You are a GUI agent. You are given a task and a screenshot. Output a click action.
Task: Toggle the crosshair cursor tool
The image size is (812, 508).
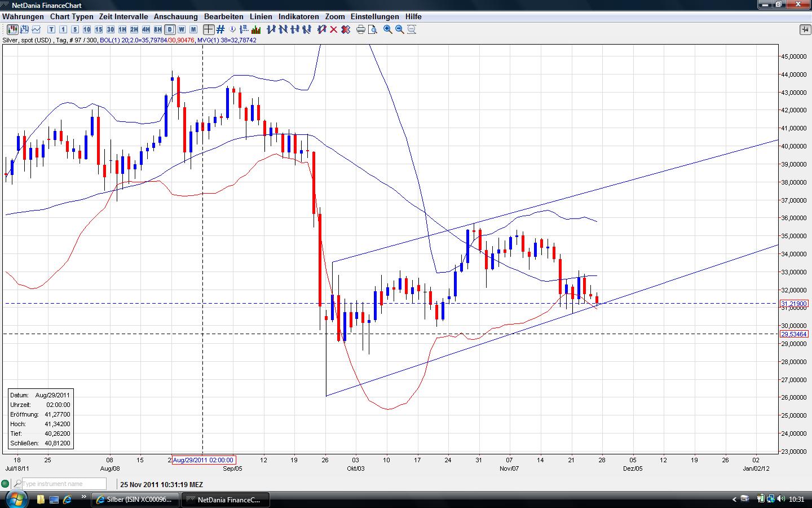pos(209,29)
